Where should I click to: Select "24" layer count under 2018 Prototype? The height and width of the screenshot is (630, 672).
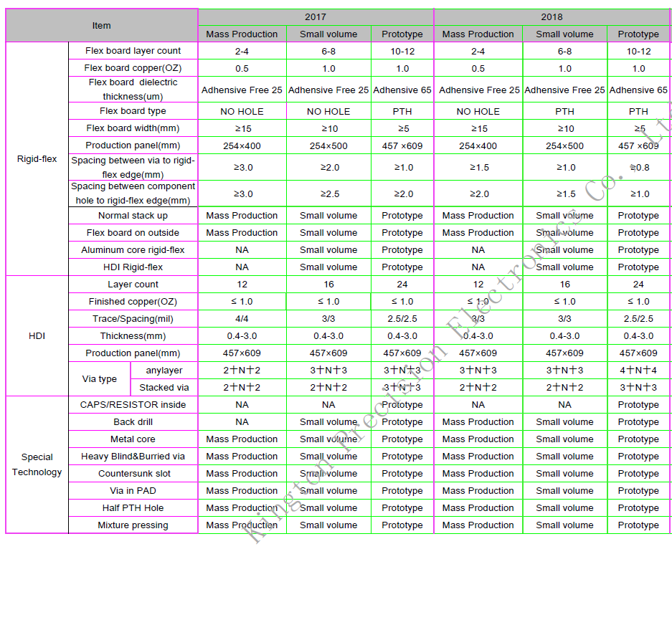(638, 285)
